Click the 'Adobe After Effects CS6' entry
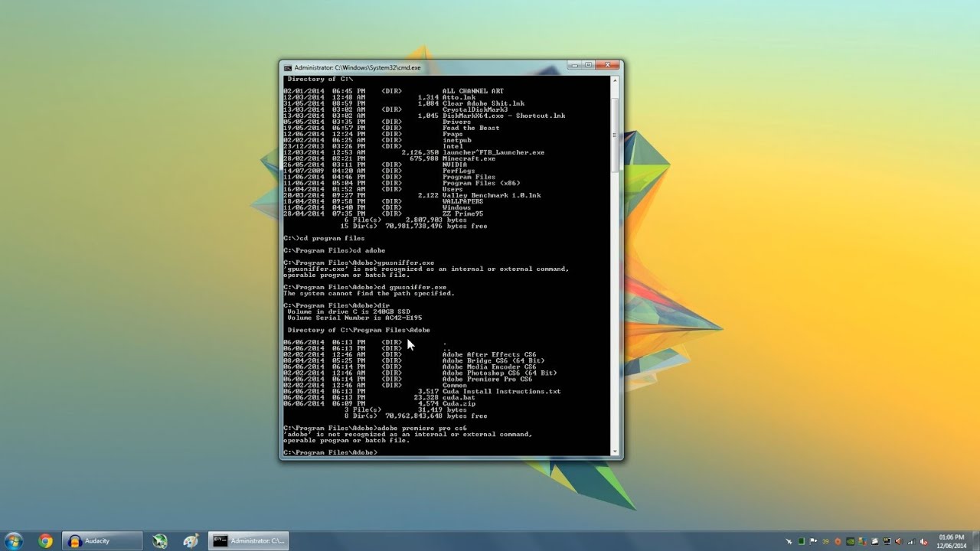This screenshot has height=551, width=980. [489, 354]
